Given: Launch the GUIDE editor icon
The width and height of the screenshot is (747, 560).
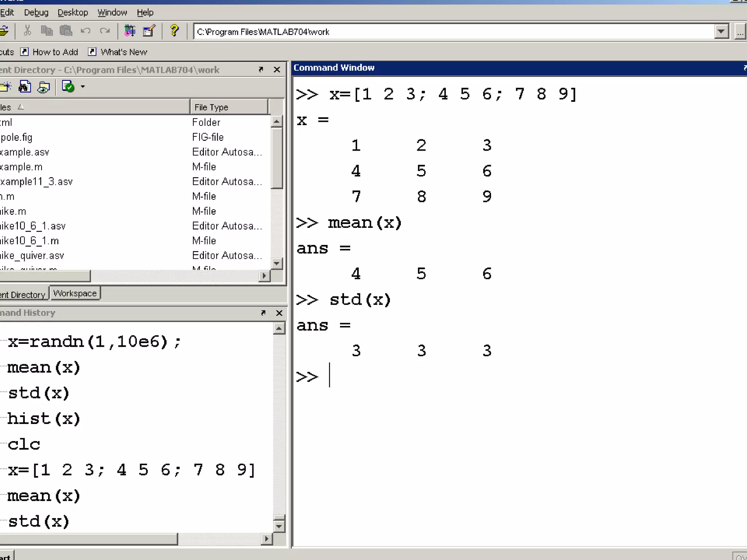Looking at the screenshot, I should [x=149, y=31].
